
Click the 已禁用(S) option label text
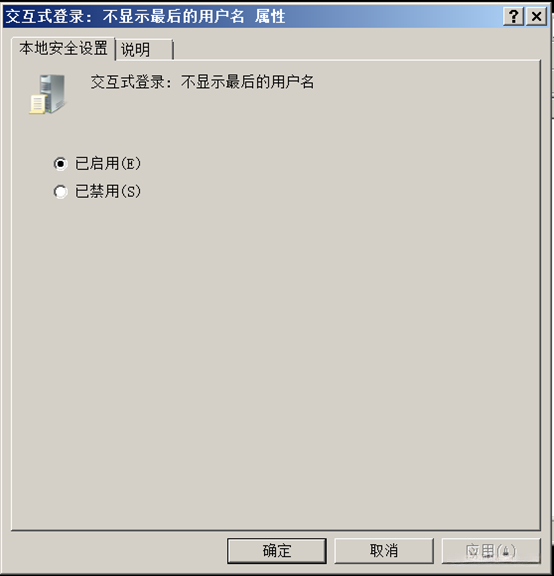(x=108, y=191)
